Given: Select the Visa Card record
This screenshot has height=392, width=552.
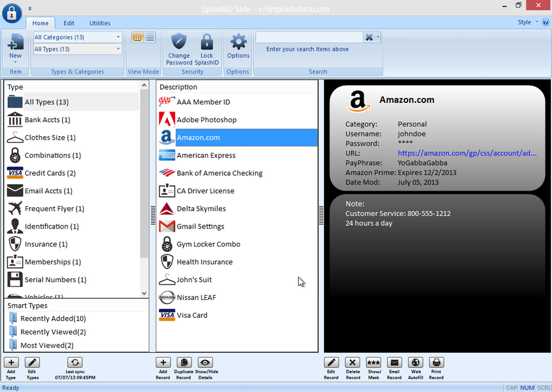Looking at the screenshot, I should click(237, 315).
